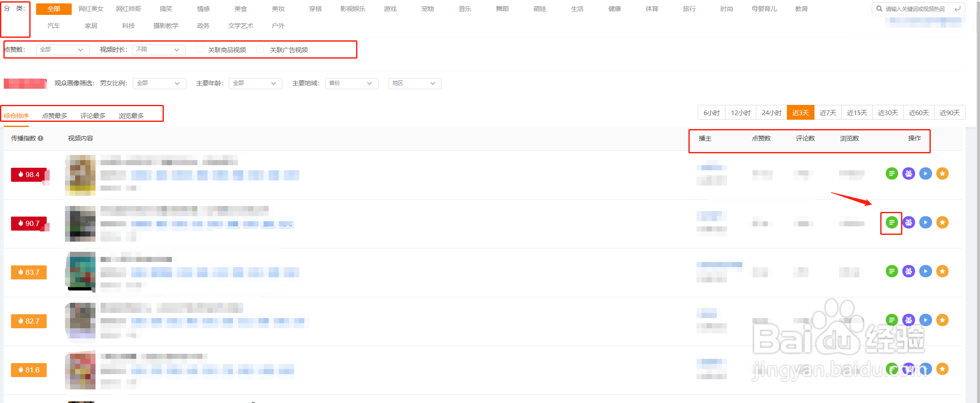Favorite the 98.4 row with star icon
Screen dimensions: 980x403
click(943, 174)
